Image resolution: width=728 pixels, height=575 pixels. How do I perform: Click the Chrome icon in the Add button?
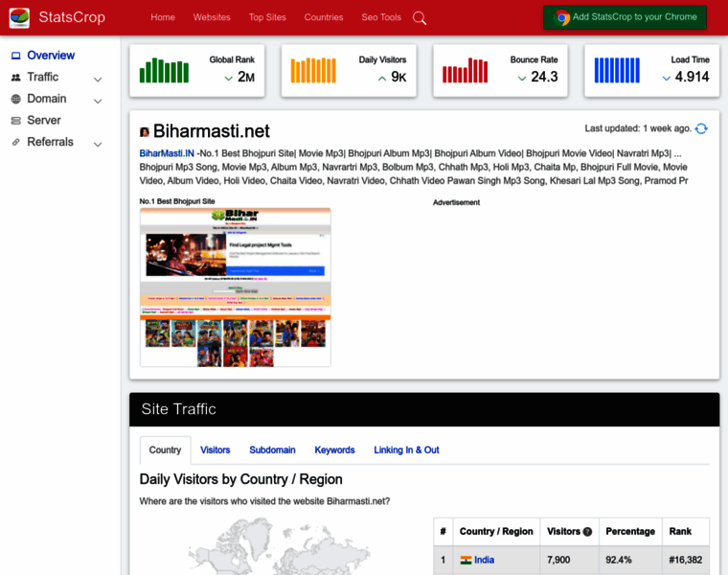561,17
